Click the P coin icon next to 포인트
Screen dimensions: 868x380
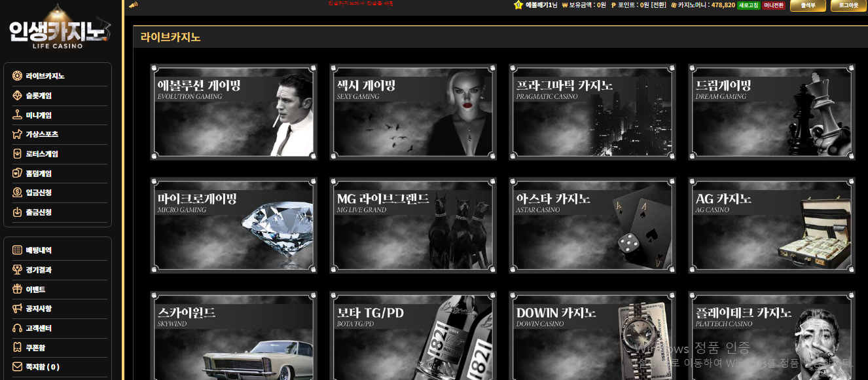click(x=613, y=5)
